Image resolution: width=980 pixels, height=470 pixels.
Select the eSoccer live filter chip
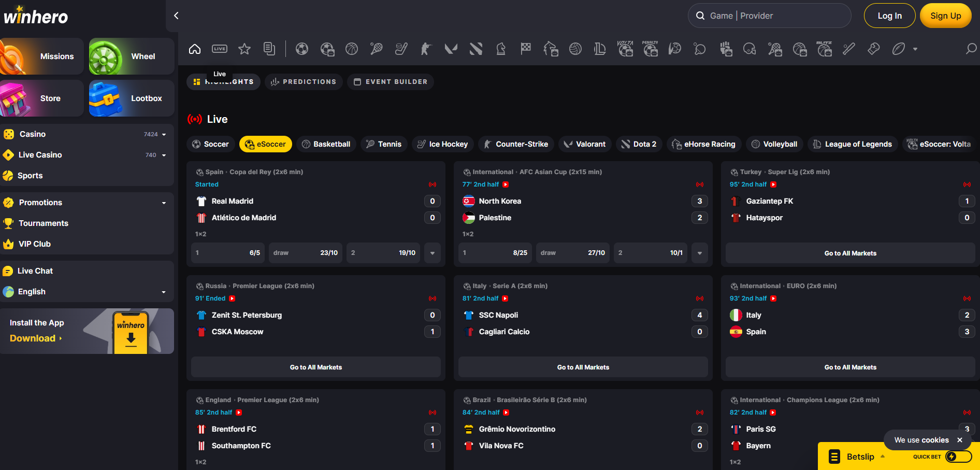266,144
